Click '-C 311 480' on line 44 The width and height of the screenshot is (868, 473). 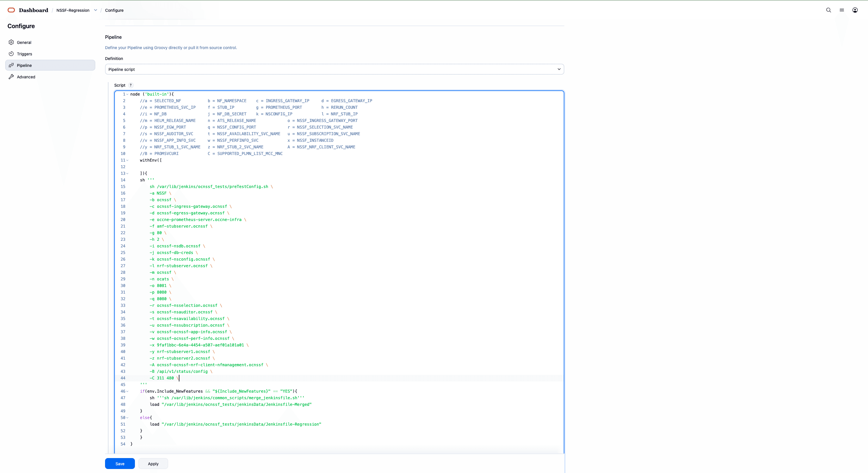[x=162, y=378]
